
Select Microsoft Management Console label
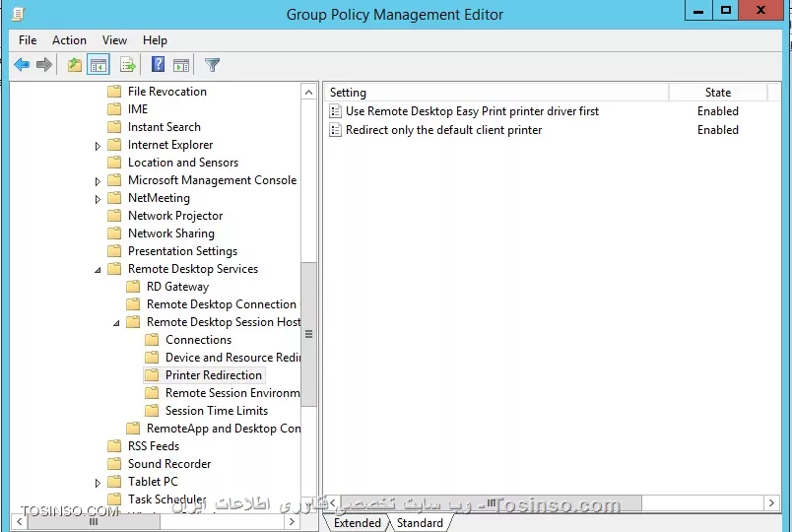[212, 180]
